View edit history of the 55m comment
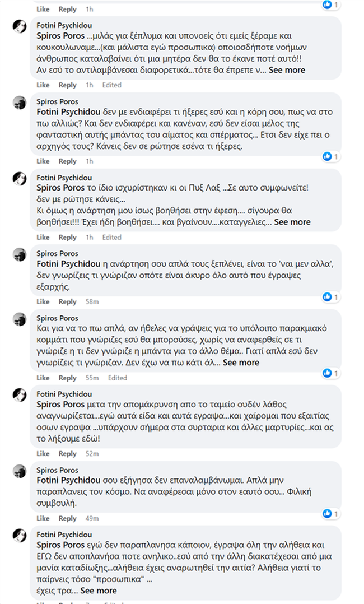The width and height of the screenshot is (364, 604). (x=117, y=378)
